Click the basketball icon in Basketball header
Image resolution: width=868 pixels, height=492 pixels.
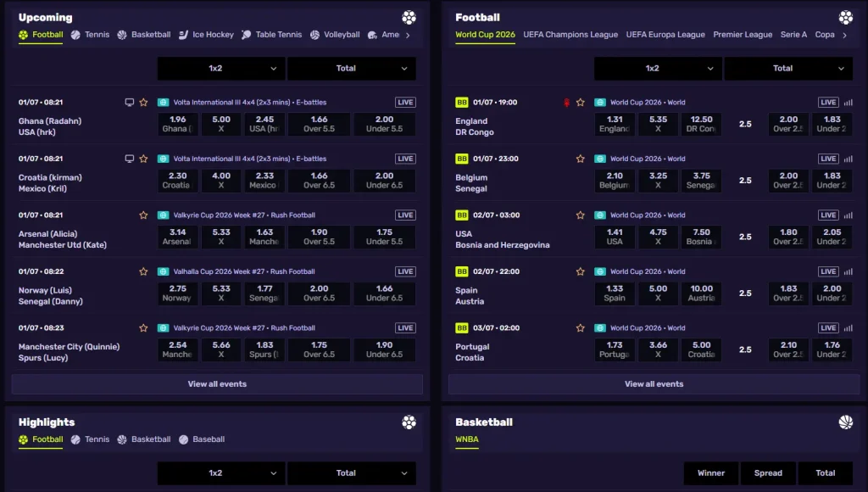[846, 422]
